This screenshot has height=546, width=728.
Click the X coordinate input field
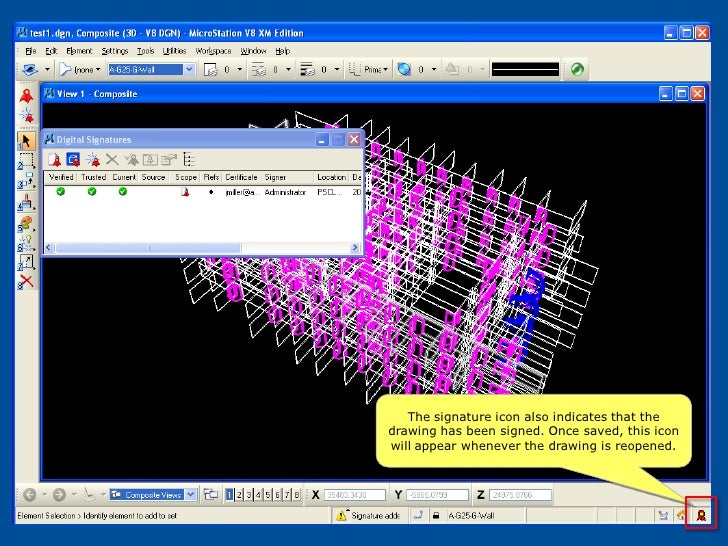pos(356,494)
